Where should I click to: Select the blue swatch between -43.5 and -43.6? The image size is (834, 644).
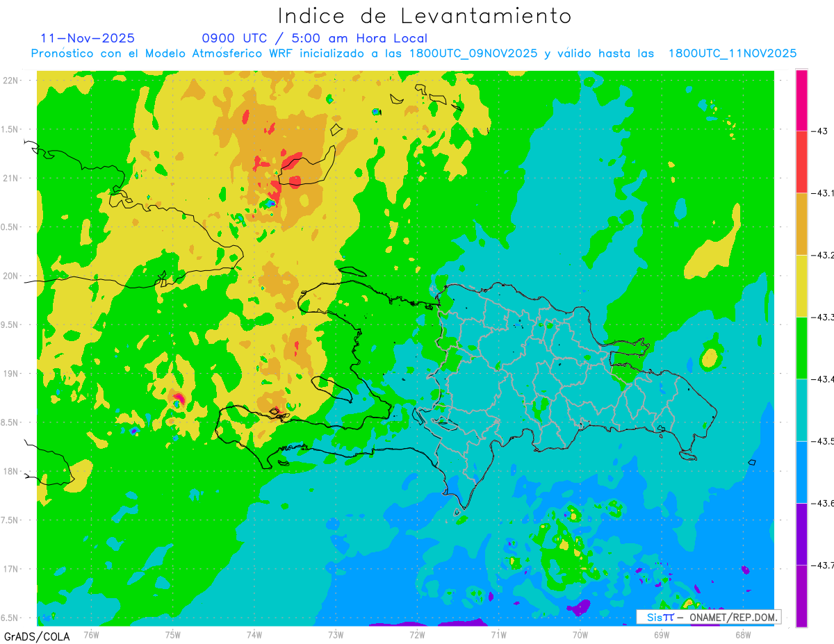coord(801,472)
